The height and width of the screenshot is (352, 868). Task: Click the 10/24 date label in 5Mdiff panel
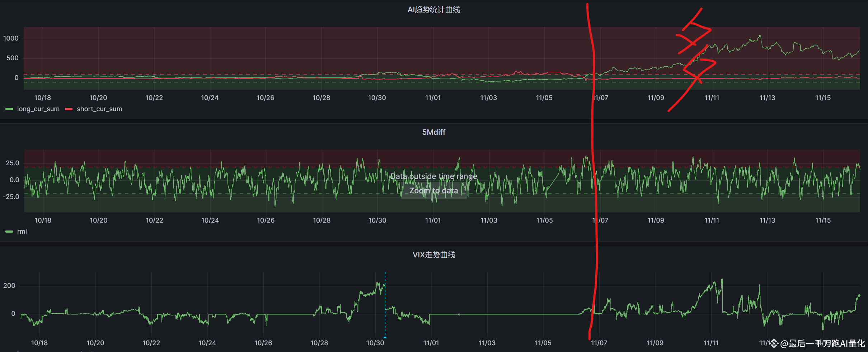tap(210, 220)
